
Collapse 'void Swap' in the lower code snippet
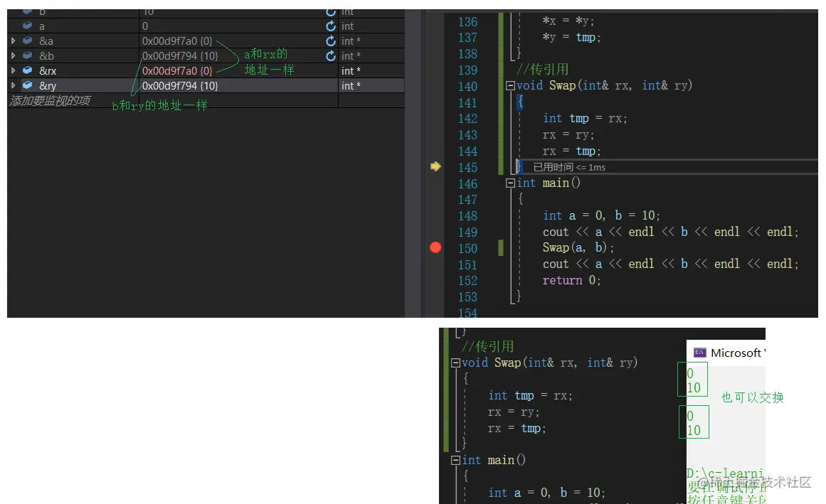455,363
